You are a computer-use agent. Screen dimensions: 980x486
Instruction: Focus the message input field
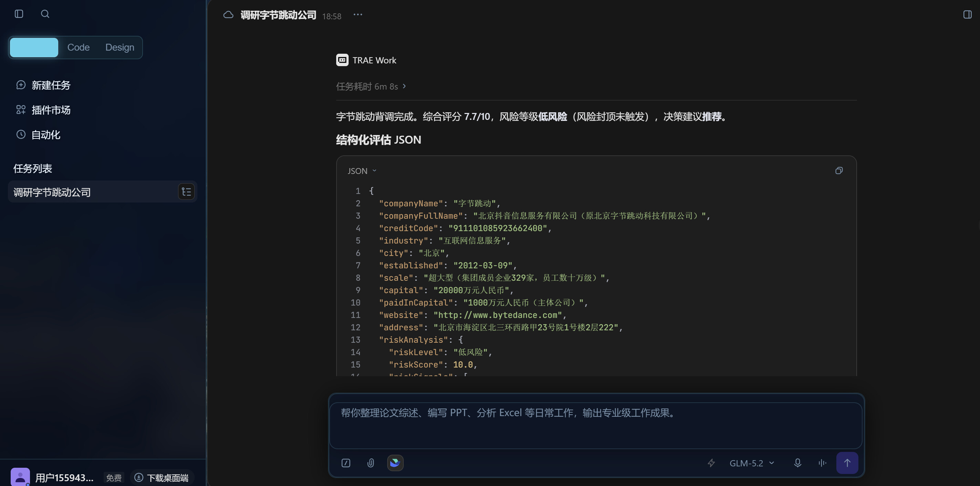(x=596, y=425)
